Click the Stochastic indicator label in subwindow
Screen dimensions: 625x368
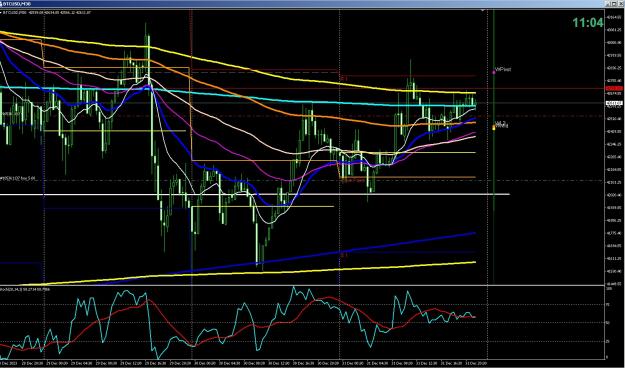[x=25, y=288]
